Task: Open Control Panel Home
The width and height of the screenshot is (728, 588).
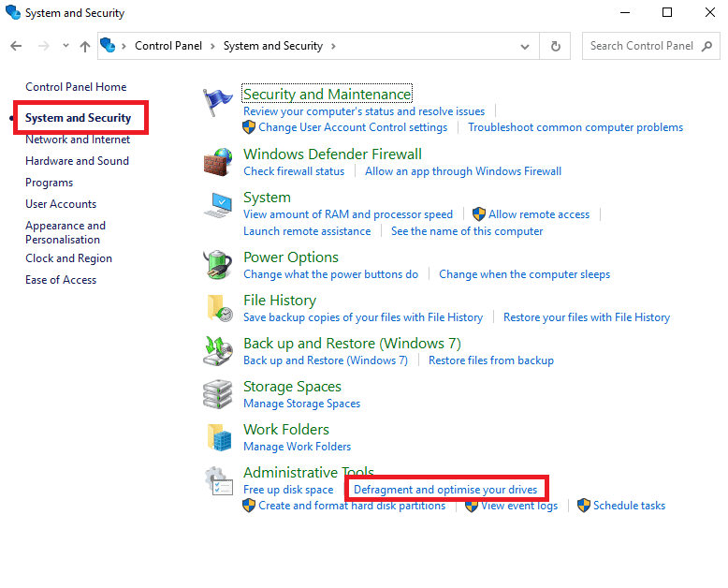Action: point(76,87)
